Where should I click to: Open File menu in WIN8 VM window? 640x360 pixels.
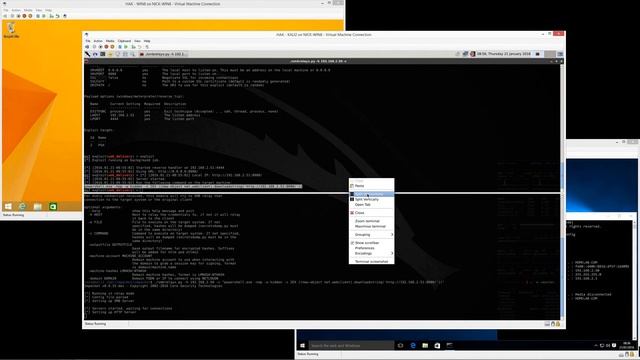6,10
